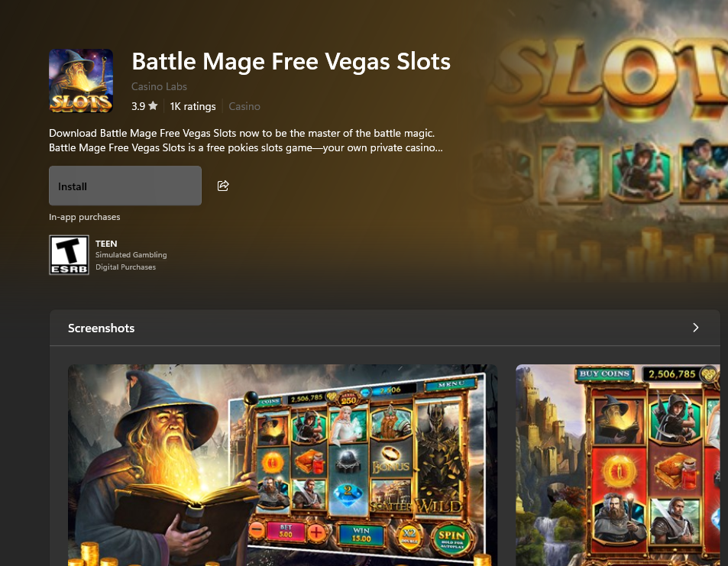
Task: Open the Casino Labs publisher link
Action: [x=159, y=86]
